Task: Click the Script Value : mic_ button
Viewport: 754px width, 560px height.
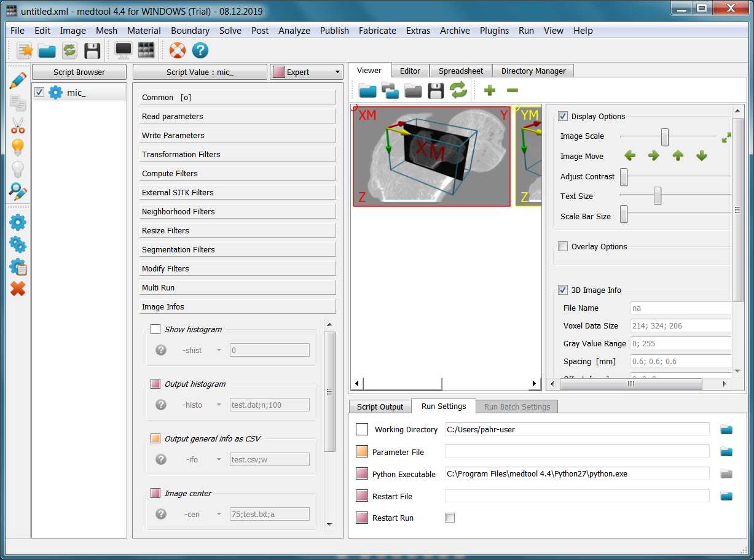Action: point(200,72)
